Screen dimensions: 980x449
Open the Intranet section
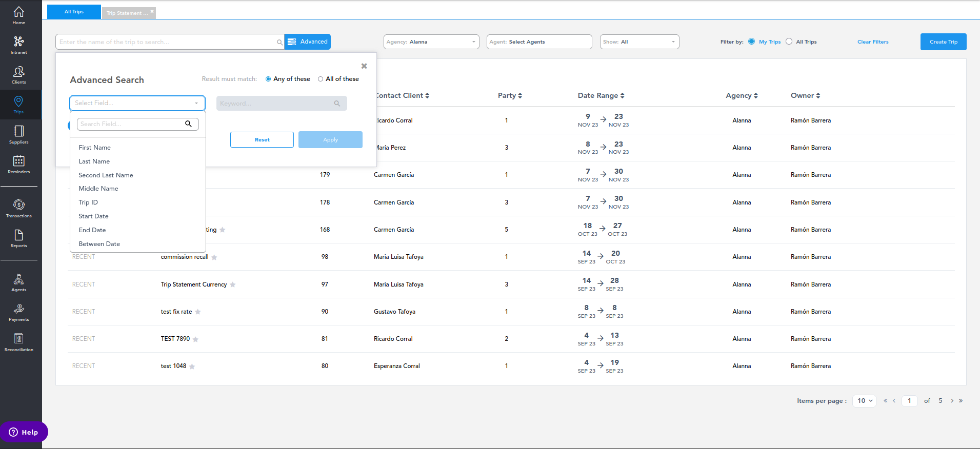[x=19, y=45]
